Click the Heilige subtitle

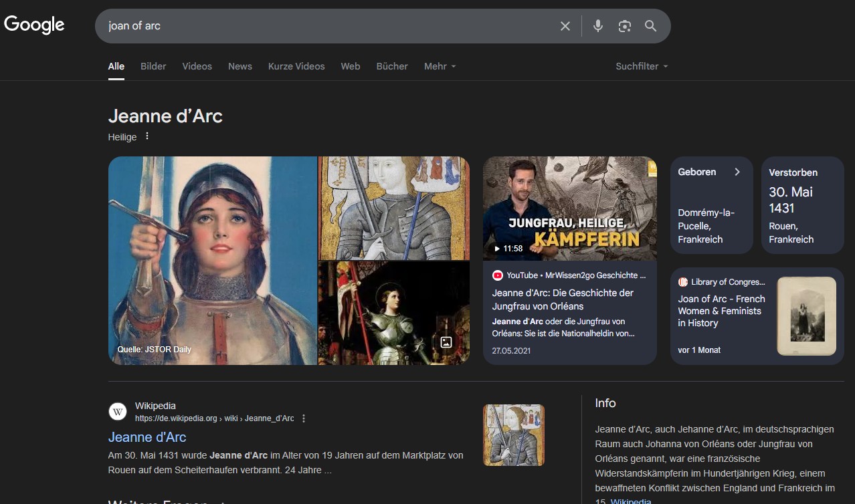point(122,137)
